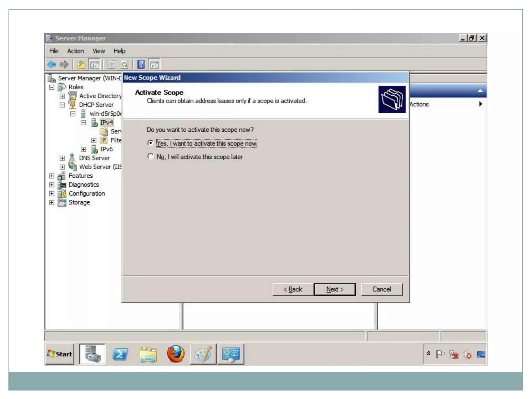Show hidden tray icons
The image size is (532, 399).
point(429,353)
